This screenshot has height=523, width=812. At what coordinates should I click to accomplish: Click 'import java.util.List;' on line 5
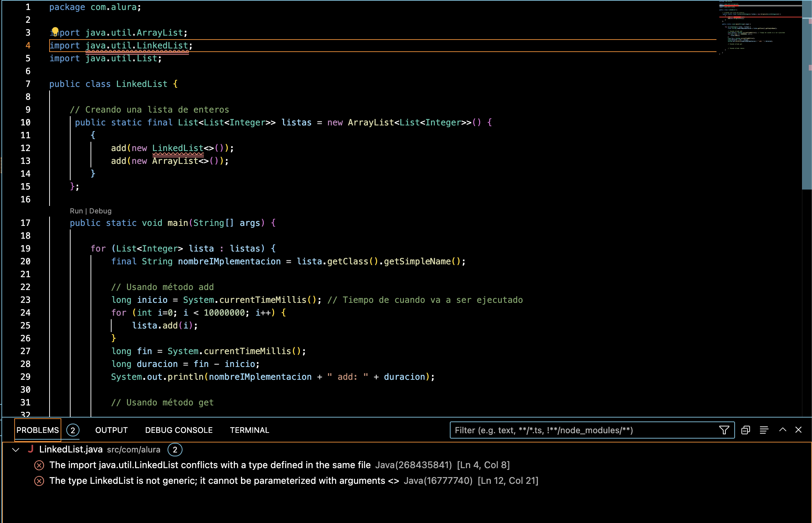(x=106, y=58)
